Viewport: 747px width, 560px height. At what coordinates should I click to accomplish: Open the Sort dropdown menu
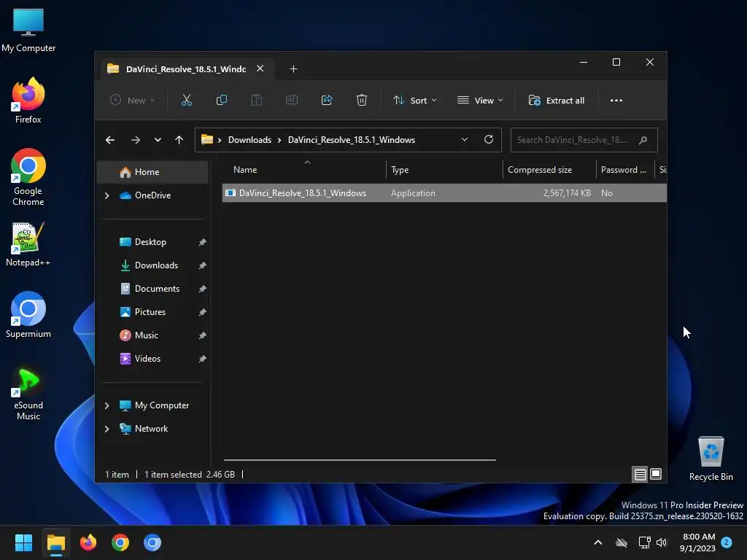point(414,101)
